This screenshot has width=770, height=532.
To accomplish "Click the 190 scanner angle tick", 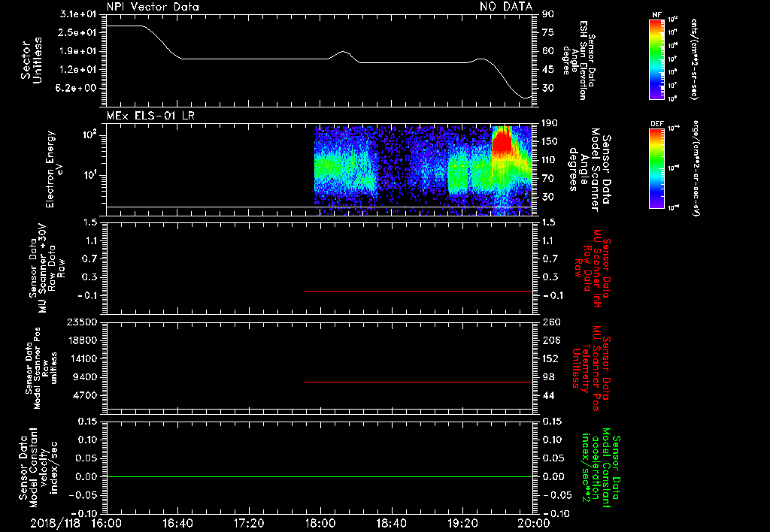I will tap(550, 123).
